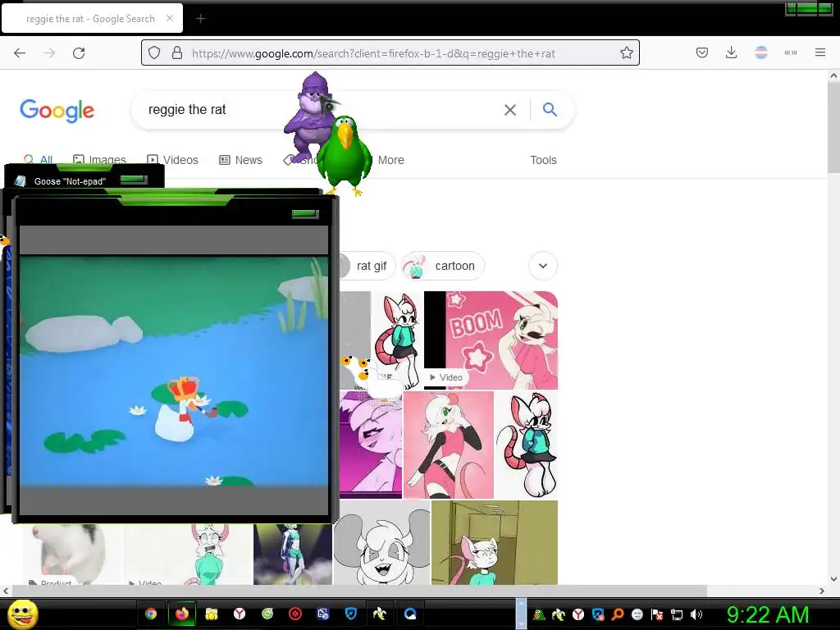The height and width of the screenshot is (630, 840).
Task: Open the blue shield taskbar app
Action: point(351,614)
